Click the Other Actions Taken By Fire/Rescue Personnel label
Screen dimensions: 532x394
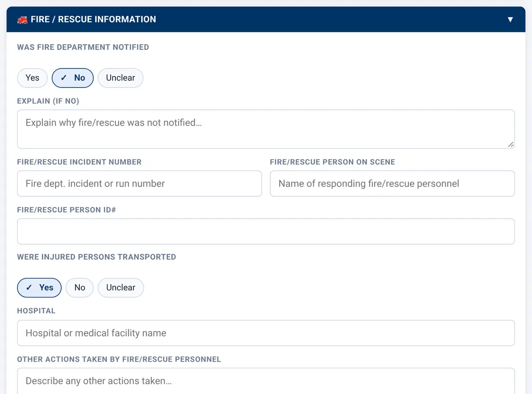[x=119, y=359]
